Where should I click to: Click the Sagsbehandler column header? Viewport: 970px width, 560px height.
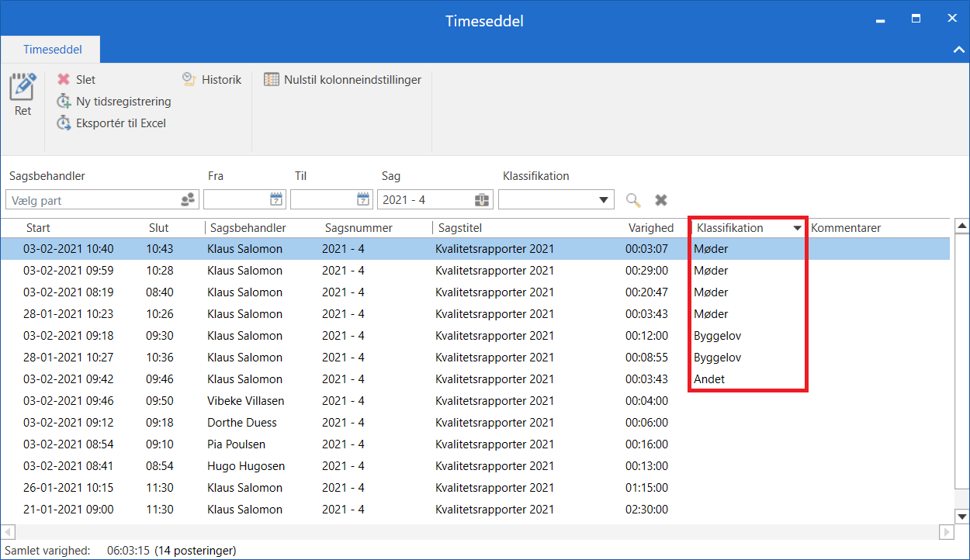click(248, 228)
